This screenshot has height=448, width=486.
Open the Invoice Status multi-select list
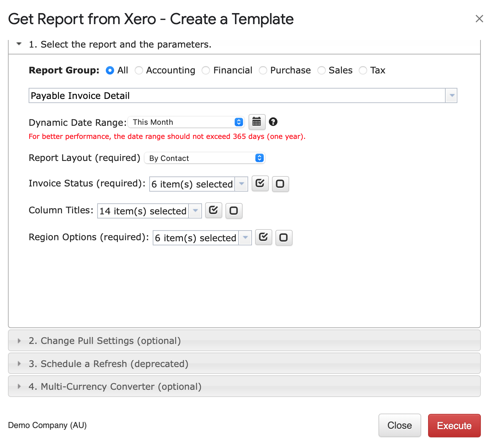point(241,184)
